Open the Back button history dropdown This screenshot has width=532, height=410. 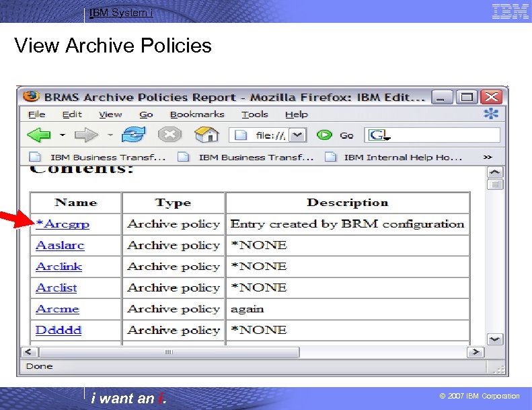63,135
